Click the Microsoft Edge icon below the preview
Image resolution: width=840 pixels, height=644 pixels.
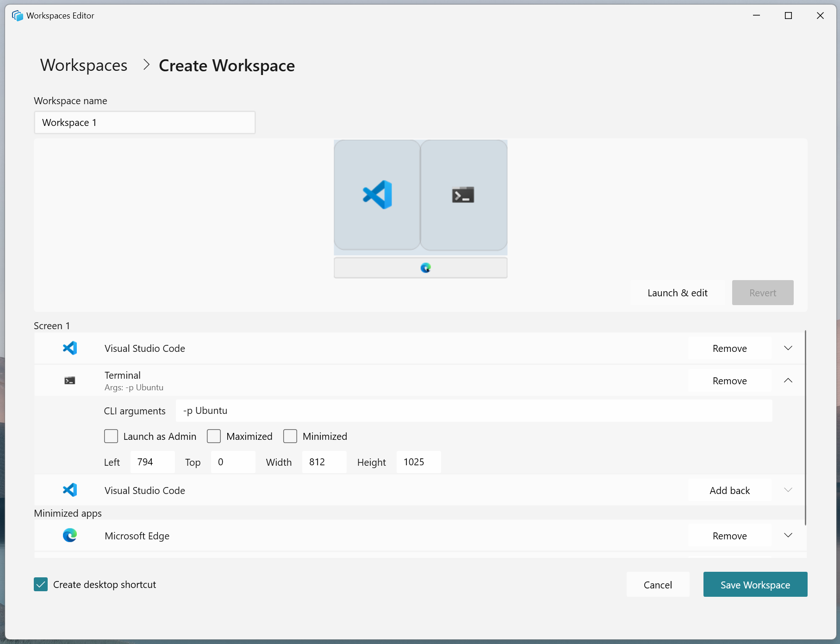[x=426, y=268]
